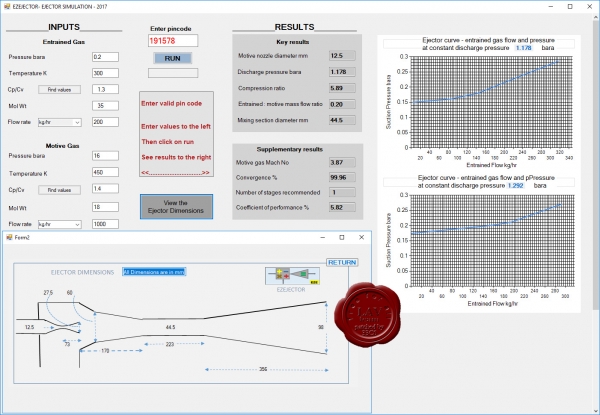The height and width of the screenshot is (415, 600).
Task: Click highlighted All Dimensions are in mm text
Action: tap(154, 272)
